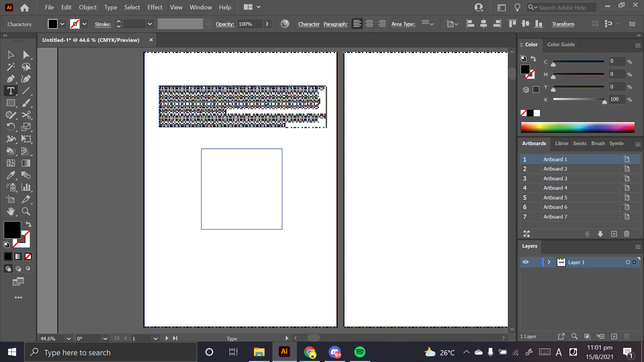Click the New Artboard icon in Artboards panel
This screenshot has width=644, height=362.
tap(614, 234)
